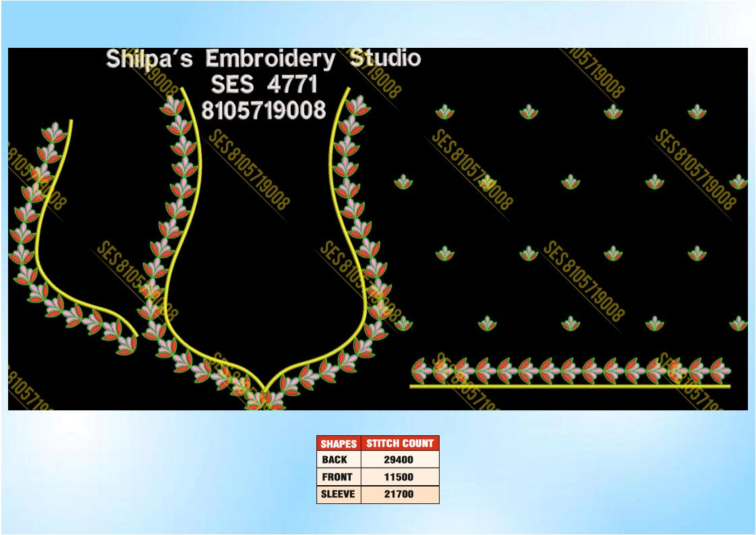Click the FRONT row label
This screenshot has width=756, height=535.
[337, 477]
